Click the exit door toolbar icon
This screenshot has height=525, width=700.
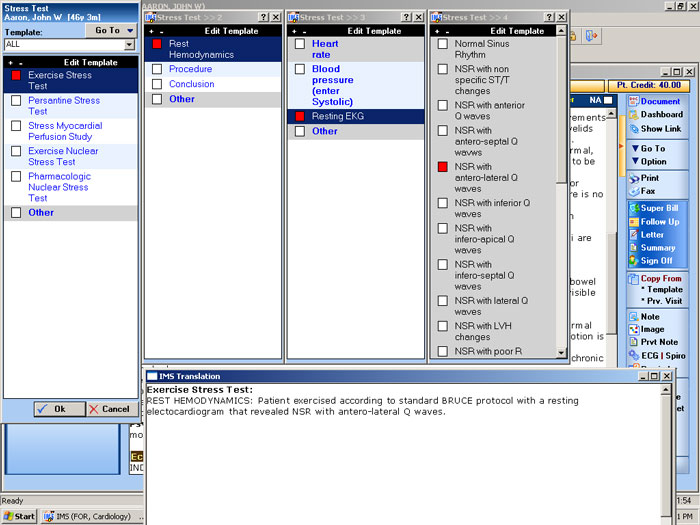click(592, 36)
